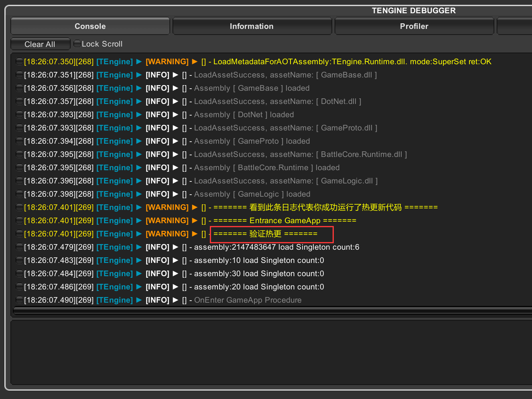Click the orange arrow in the LoadMetadataForAOTAssembly row
The image size is (532, 399).
[x=195, y=61]
